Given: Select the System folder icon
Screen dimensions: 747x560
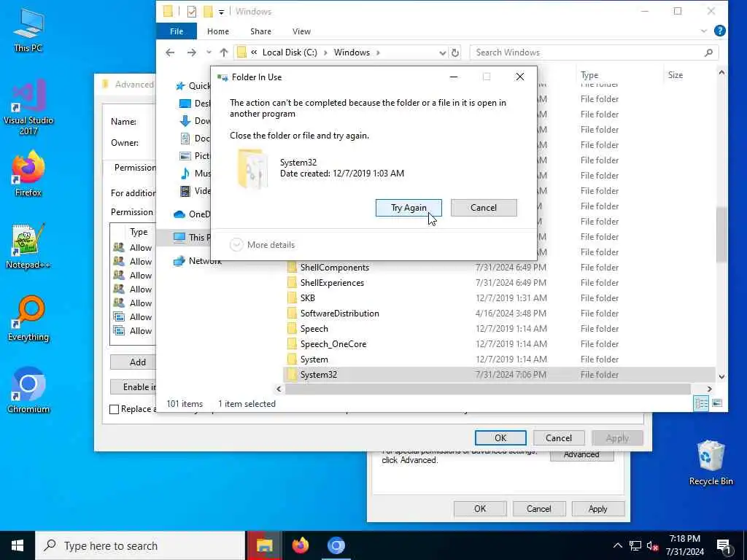Looking at the screenshot, I should tap(292, 359).
